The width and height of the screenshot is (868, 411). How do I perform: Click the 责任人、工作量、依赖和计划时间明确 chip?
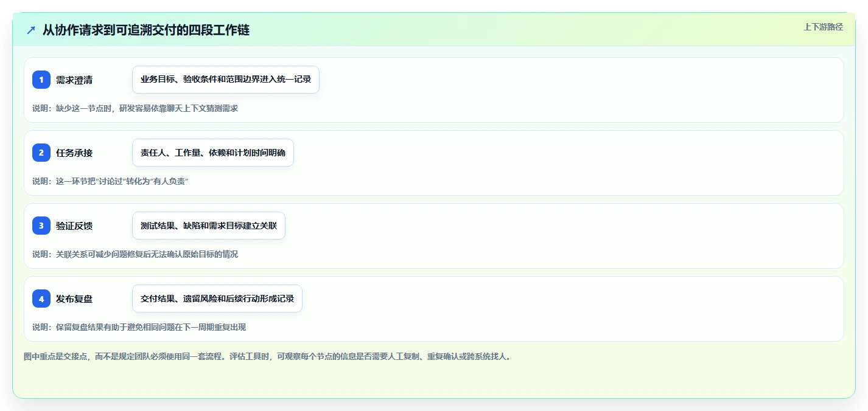(213, 153)
